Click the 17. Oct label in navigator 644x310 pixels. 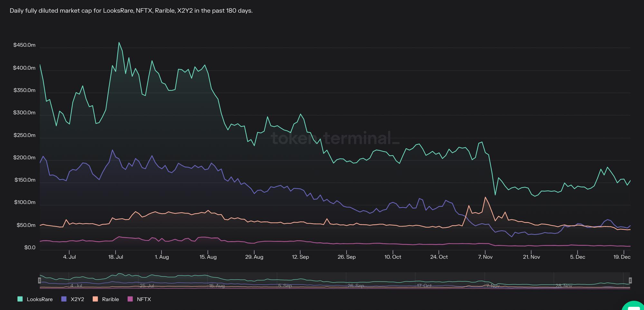424,286
